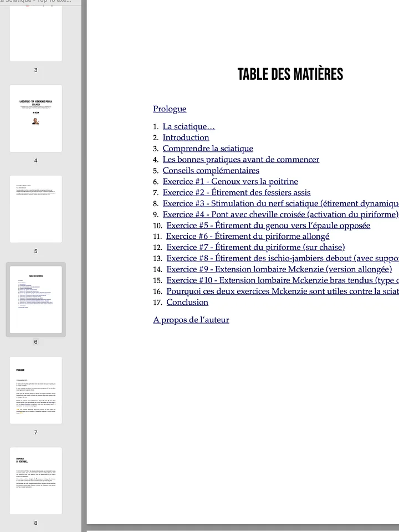Open 'Exercice #9 - Extension lombaire Mckenzie' link
The width and height of the screenshot is (399, 532).
279,269
